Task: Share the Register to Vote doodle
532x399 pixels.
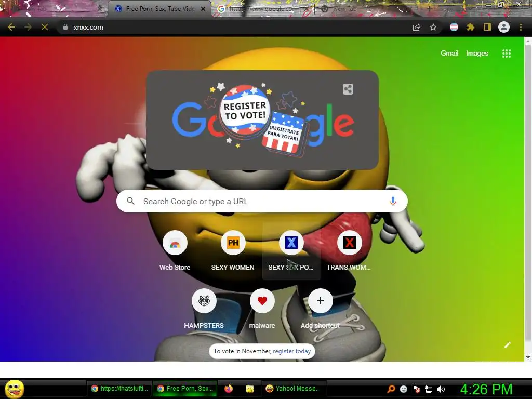Action: tap(348, 89)
